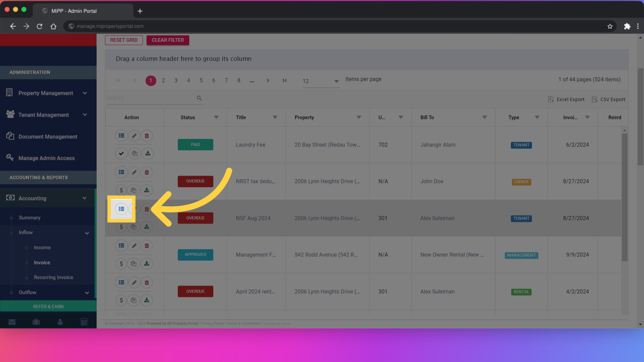The image size is (644, 362).
Task: Click dollar payment icon for Management Fee row
Action: 121,263
